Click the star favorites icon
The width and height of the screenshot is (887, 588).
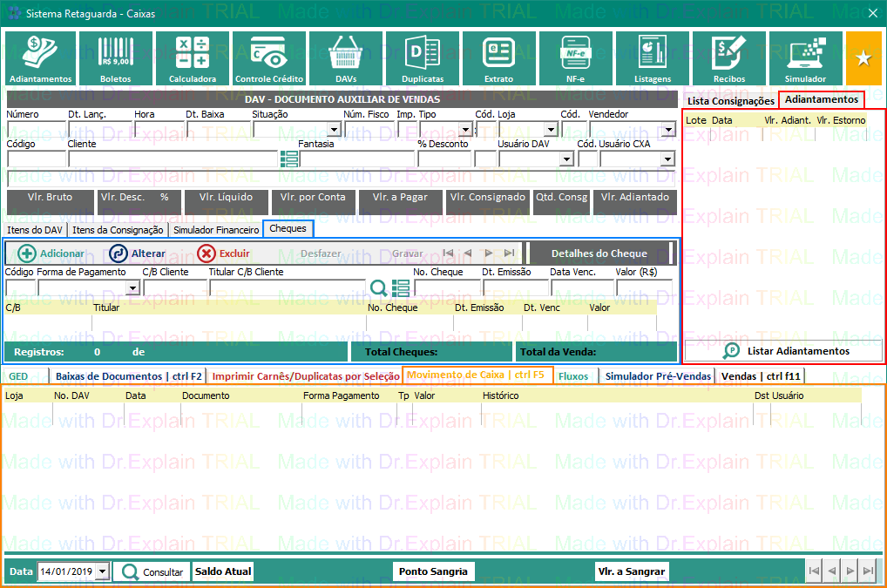pos(863,58)
